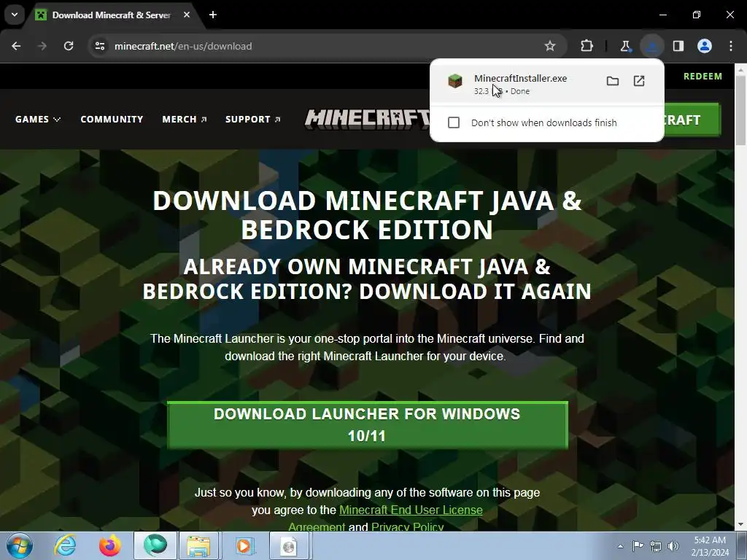Screen dimensions: 747x560
Task: Click the Minecraft logo
Action: [x=368, y=119]
